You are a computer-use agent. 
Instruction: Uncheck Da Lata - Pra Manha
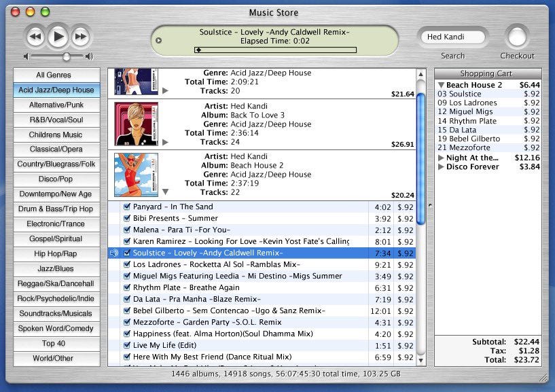pyautogui.click(x=127, y=299)
